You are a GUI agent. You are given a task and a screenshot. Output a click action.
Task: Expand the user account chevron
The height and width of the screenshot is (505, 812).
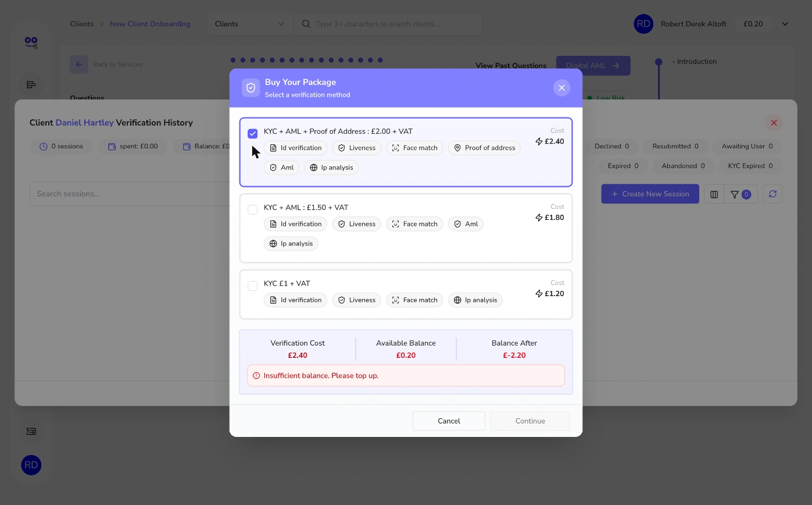(785, 24)
